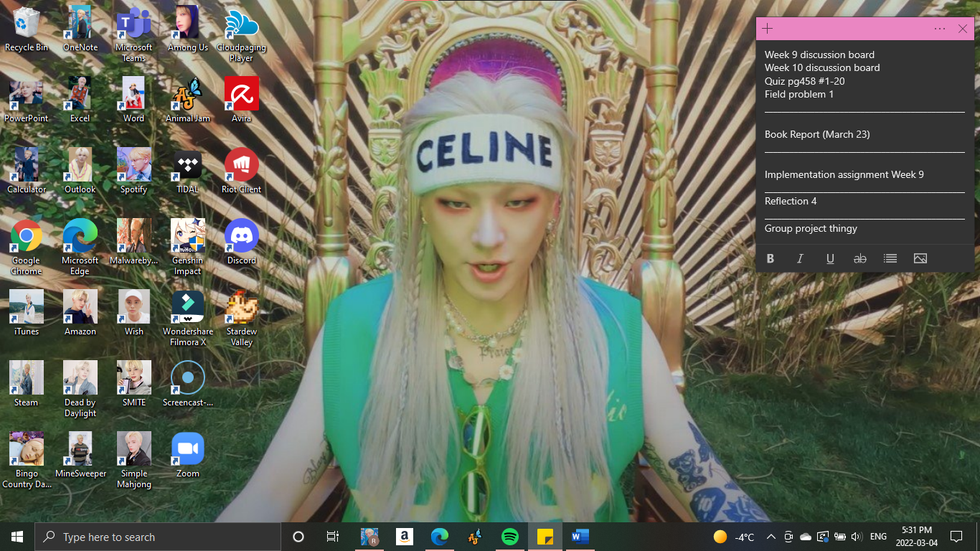The height and width of the screenshot is (551, 980).
Task: Switch the ENG input language indicator
Action: (878, 537)
